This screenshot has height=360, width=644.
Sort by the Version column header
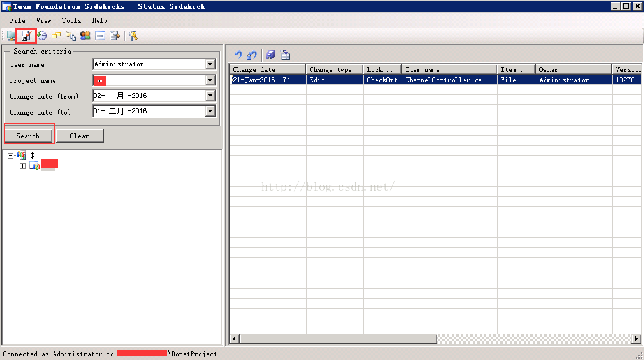tap(627, 69)
